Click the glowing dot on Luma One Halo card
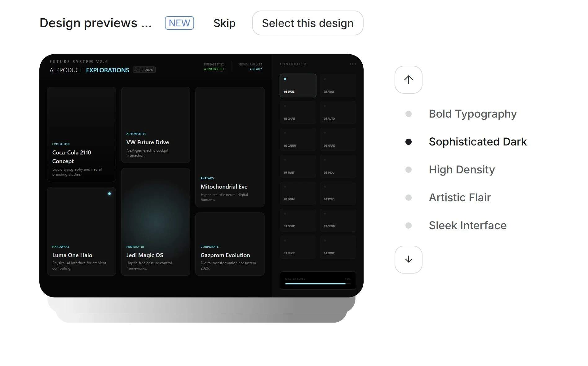This screenshot has height=366, width=588. (x=109, y=194)
